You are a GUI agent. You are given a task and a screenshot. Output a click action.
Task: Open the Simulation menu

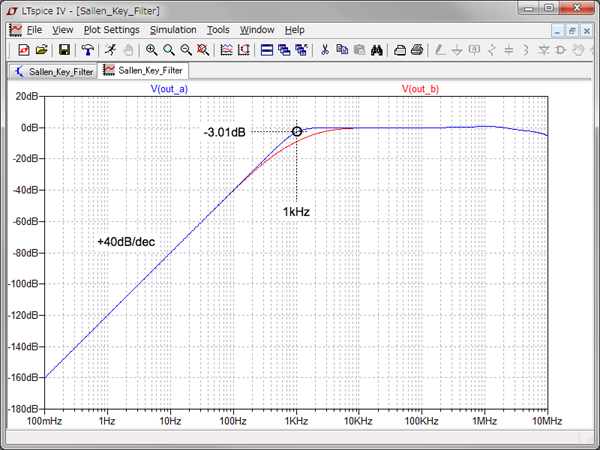pos(173,30)
